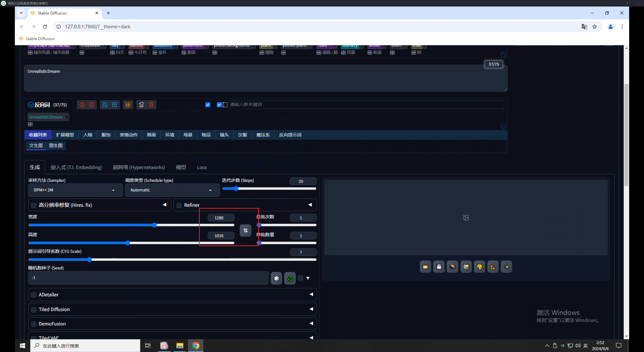
Task: Switch to the Lora tab
Action: (202, 167)
